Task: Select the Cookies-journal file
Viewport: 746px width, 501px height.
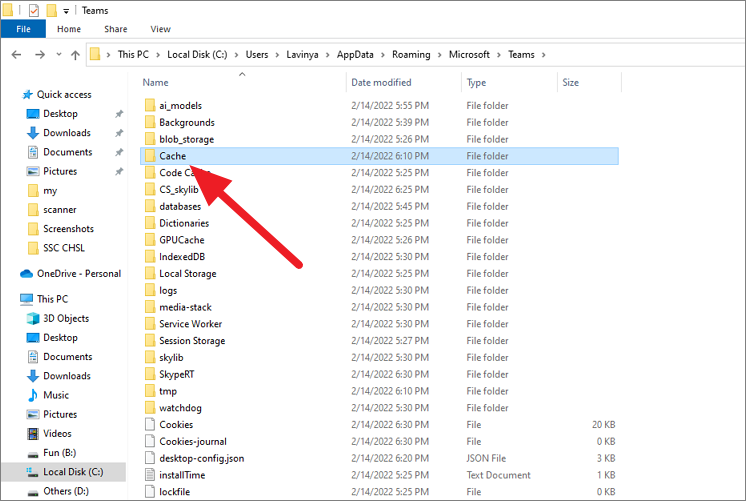Action: click(193, 442)
